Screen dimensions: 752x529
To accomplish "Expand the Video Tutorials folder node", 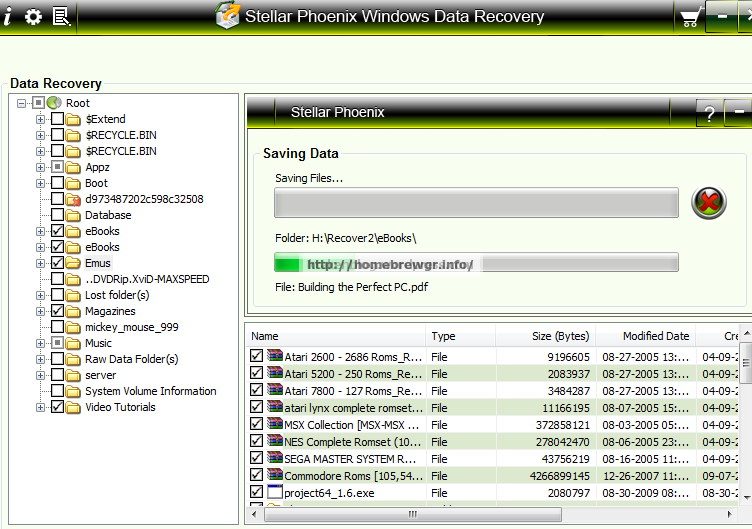I will point(40,407).
